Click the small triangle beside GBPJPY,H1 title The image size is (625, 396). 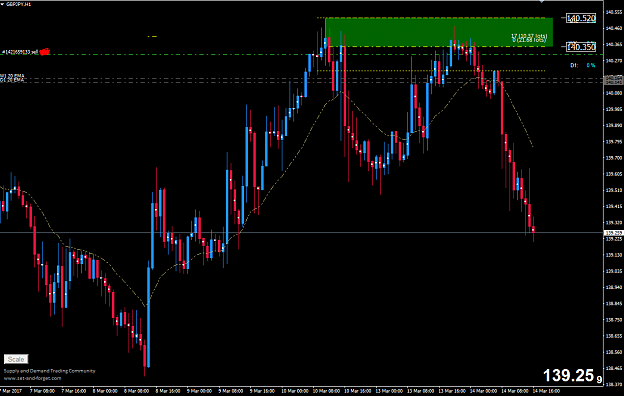(x=2, y=4)
